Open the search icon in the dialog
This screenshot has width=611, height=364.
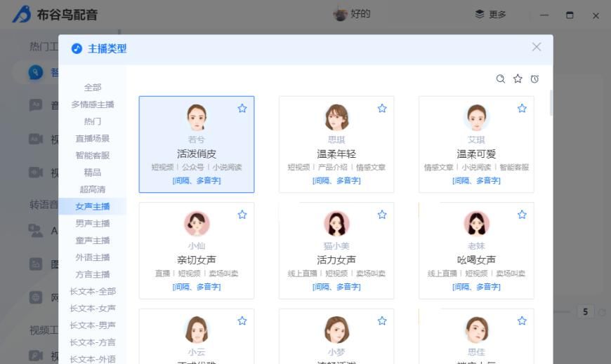(x=500, y=79)
